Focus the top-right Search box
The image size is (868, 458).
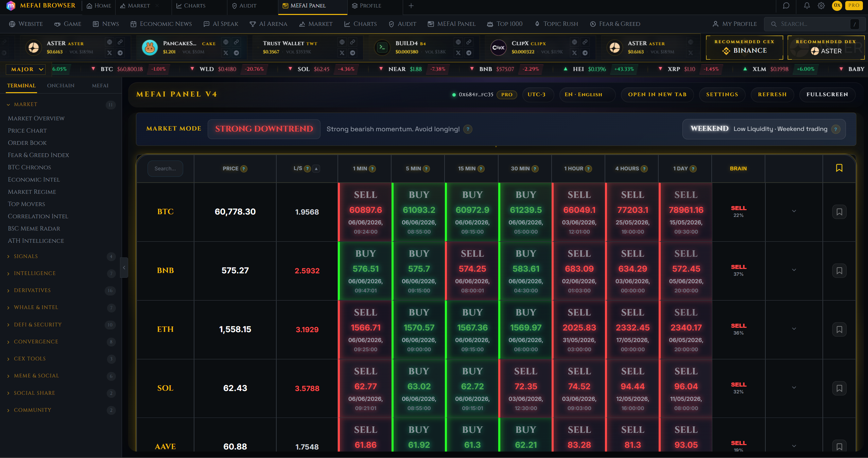click(x=814, y=24)
